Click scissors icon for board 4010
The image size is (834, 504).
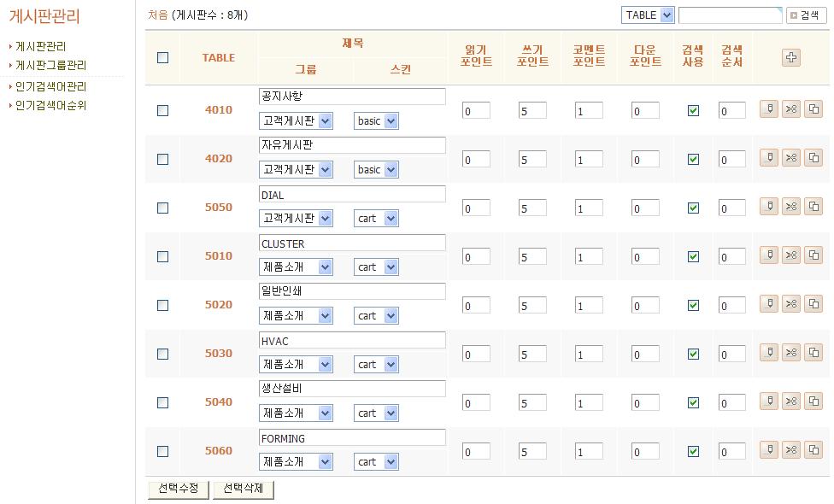pyautogui.click(x=791, y=109)
